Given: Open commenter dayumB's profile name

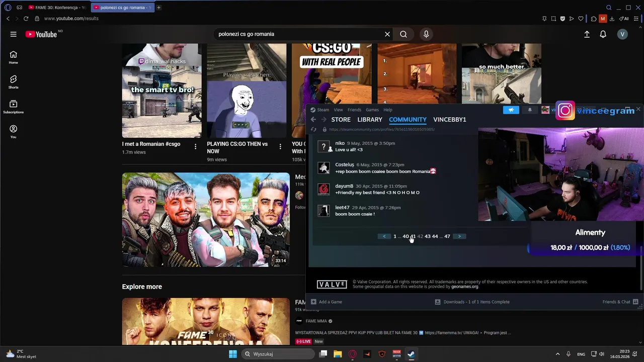Looking at the screenshot, I should (344, 186).
